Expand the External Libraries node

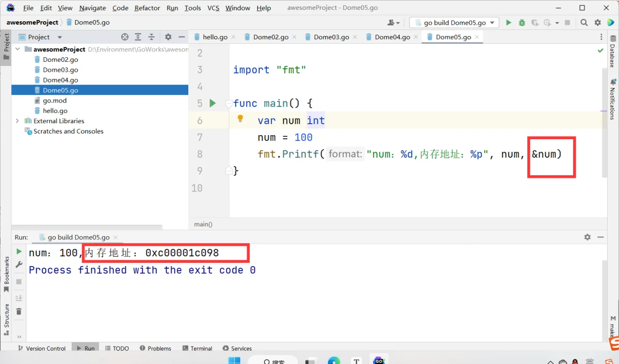pyautogui.click(x=18, y=121)
